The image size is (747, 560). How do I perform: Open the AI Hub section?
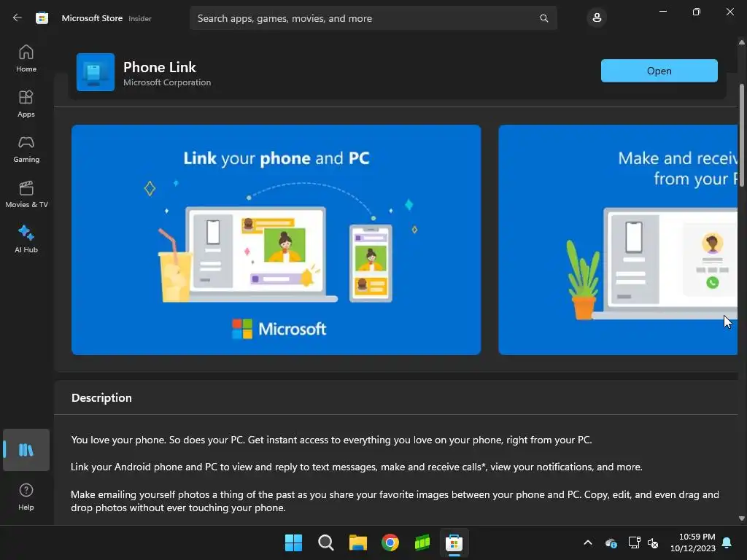[x=26, y=239]
